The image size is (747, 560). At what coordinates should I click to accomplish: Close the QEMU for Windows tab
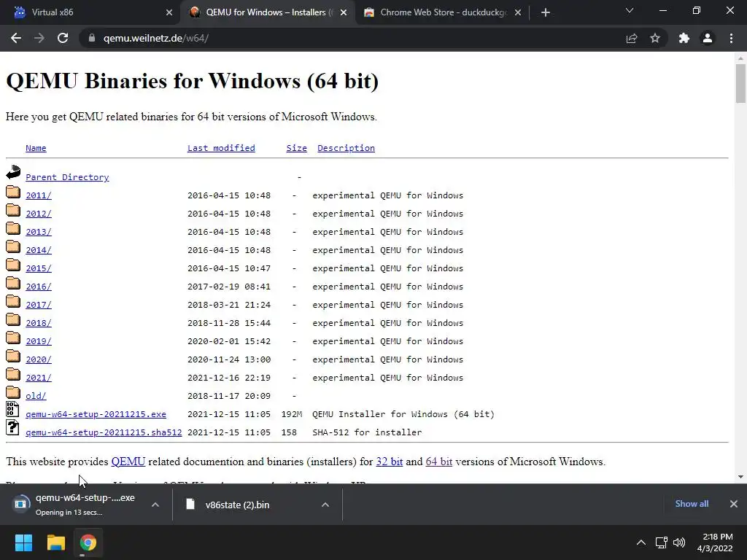344,12
